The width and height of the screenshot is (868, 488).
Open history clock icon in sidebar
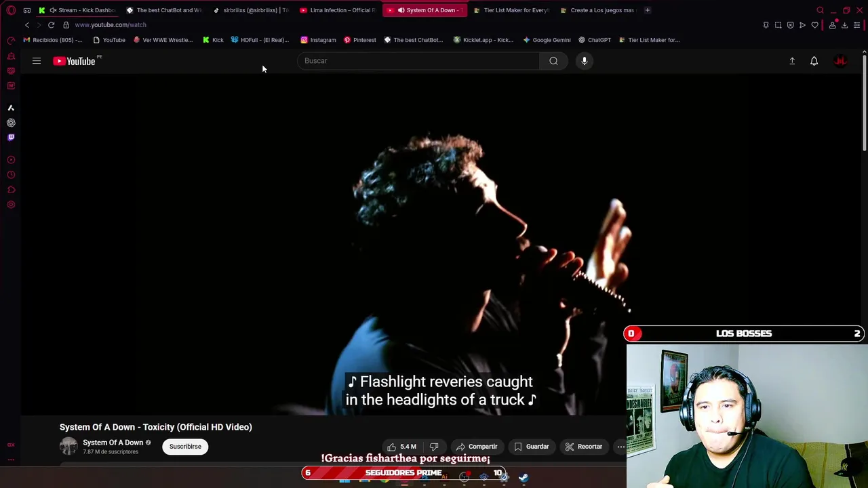(11, 175)
